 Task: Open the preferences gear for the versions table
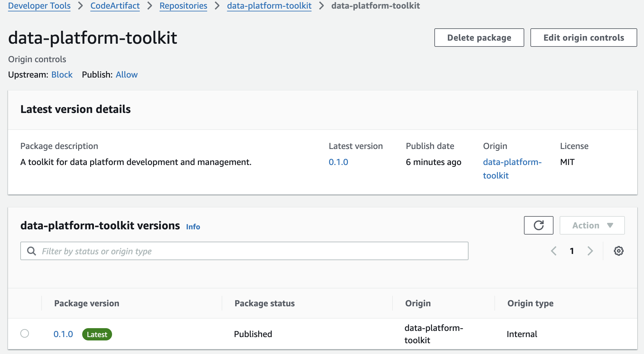point(618,251)
